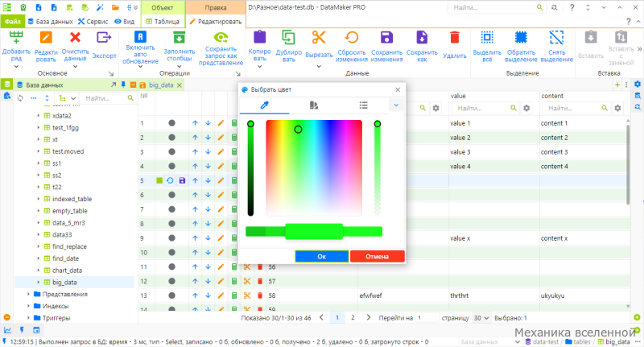Expand the Индексы folder in tree
Viewport: 644px width, 347px height.
click(x=28, y=306)
